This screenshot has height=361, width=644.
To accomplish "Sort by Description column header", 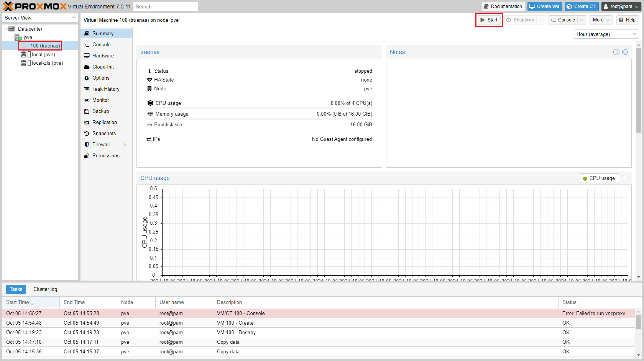I will (386, 302).
